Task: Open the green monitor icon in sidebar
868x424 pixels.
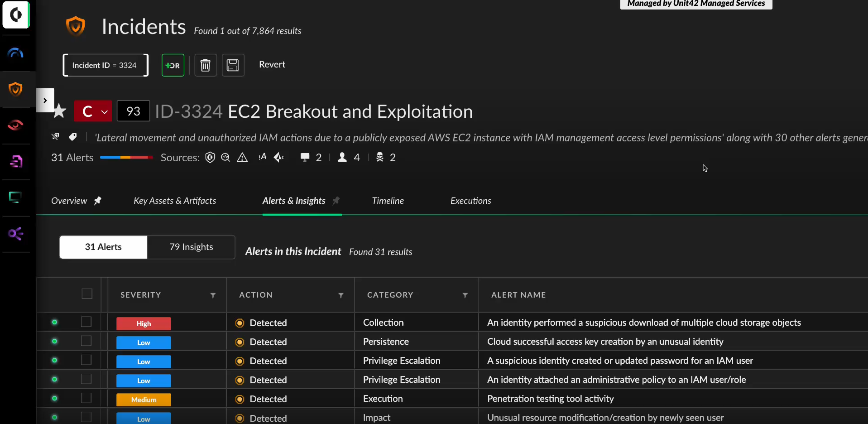Action: (16, 198)
